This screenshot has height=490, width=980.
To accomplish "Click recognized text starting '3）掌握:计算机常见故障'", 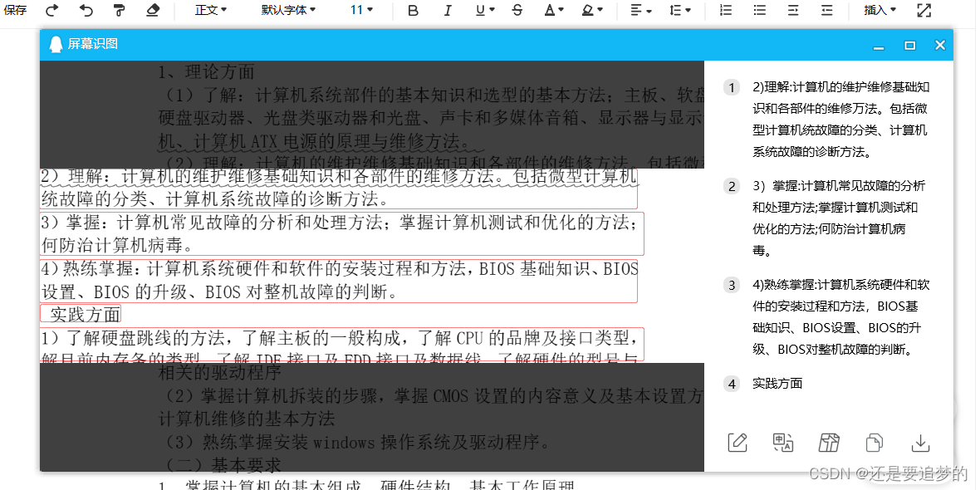I will [x=839, y=218].
